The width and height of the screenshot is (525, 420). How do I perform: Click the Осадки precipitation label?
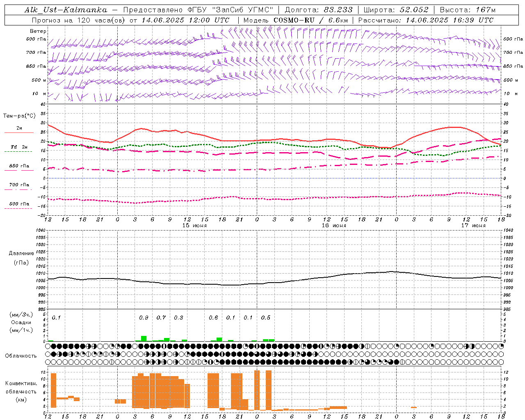(21, 322)
